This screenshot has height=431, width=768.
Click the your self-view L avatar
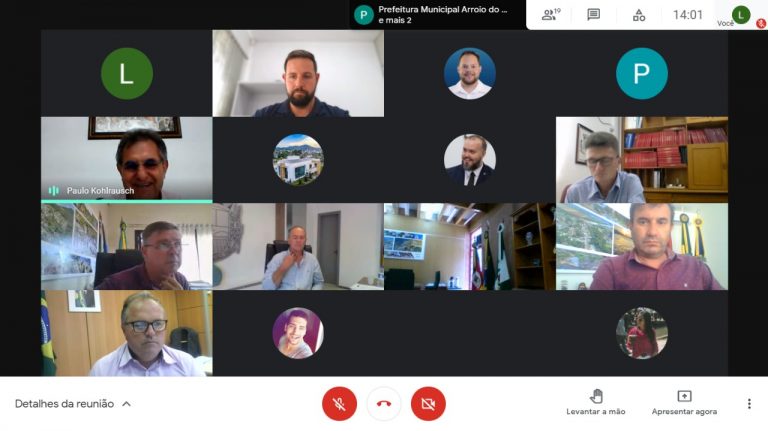[x=741, y=15]
